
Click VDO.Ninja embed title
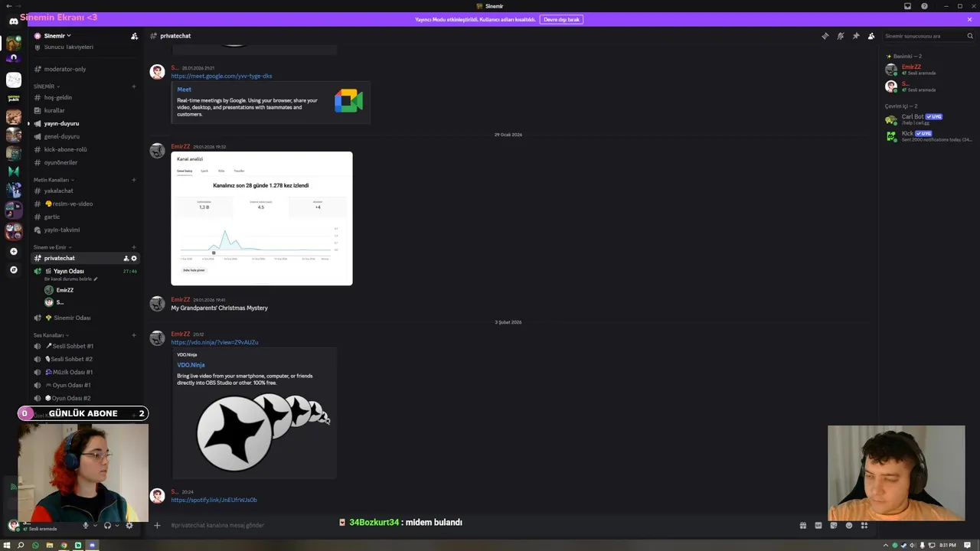coord(191,365)
